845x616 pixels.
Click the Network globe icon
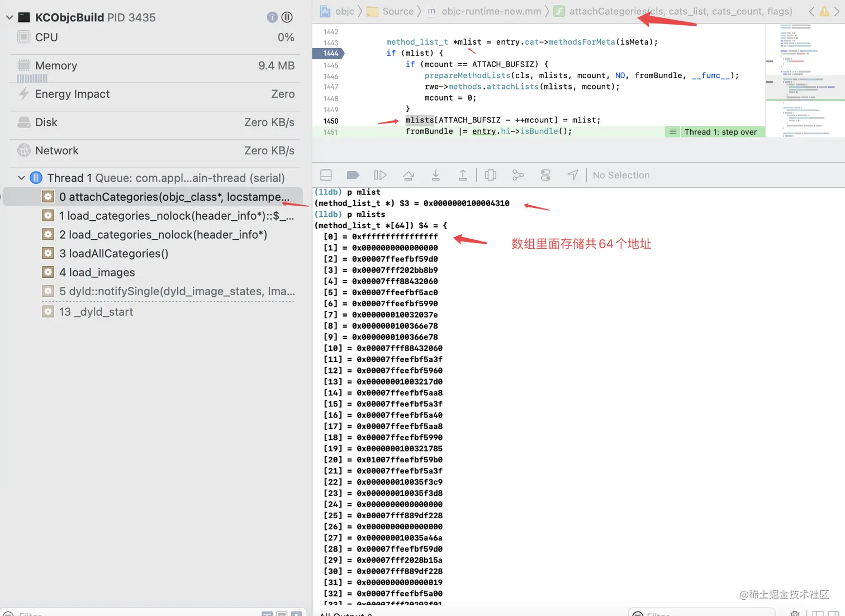pyautogui.click(x=23, y=150)
